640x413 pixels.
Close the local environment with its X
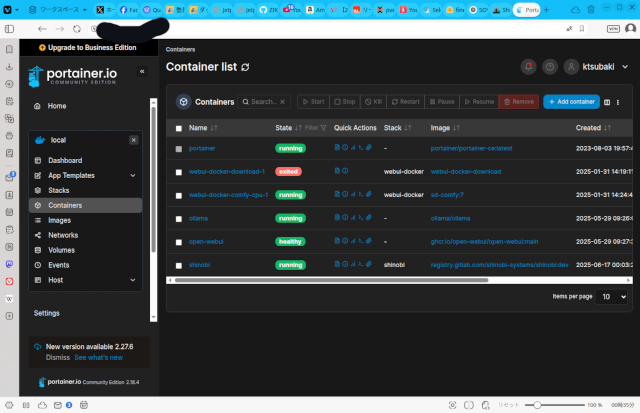(x=133, y=140)
